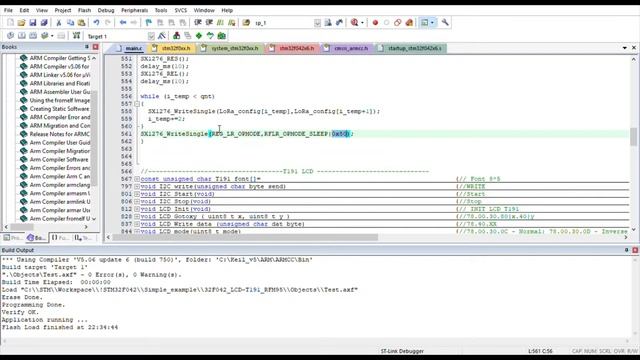This screenshot has height=360, width=640.
Task: Open 'ARM Compiler Getting S...' book
Action: pyautogui.click(x=59, y=58)
